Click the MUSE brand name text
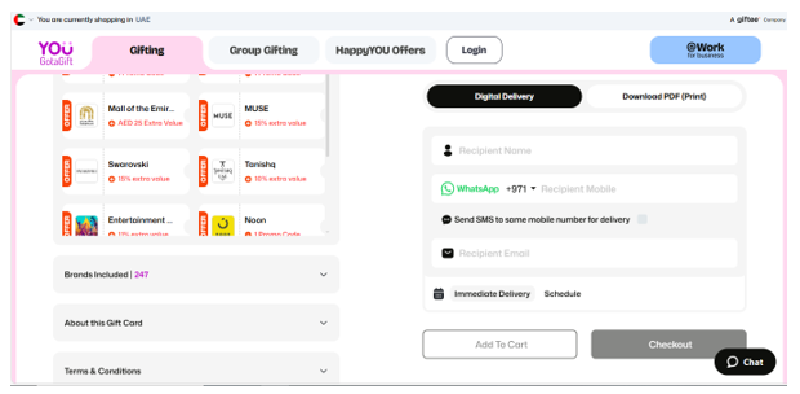 click(x=256, y=108)
